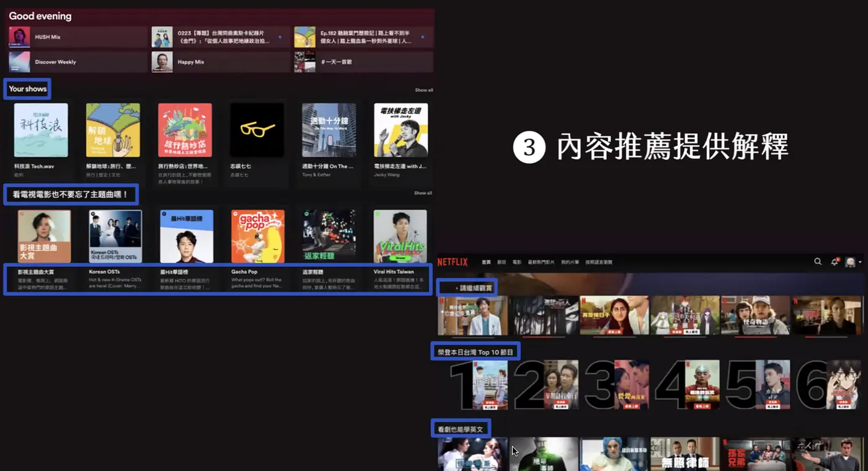The width and height of the screenshot is (868, 471).
Task: Open 解鎖地球 podcast cover
Action: coord(113,130)
